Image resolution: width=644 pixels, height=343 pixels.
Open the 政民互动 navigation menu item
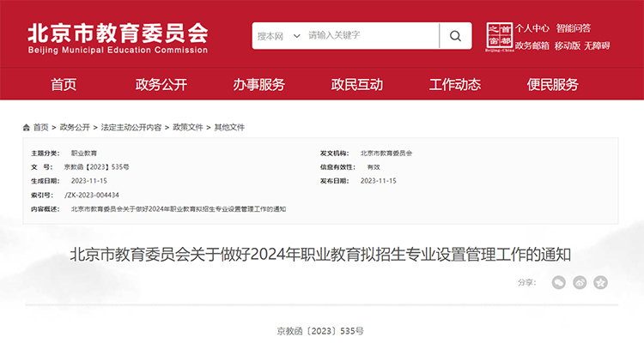pyautogui.click(x=357, y=85)
